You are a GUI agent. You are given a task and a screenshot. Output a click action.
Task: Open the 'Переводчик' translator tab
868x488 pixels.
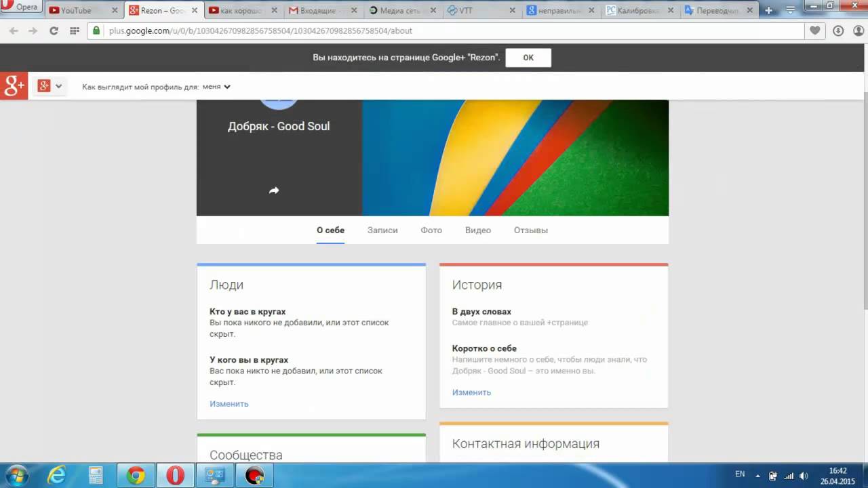tap(719, 10)
